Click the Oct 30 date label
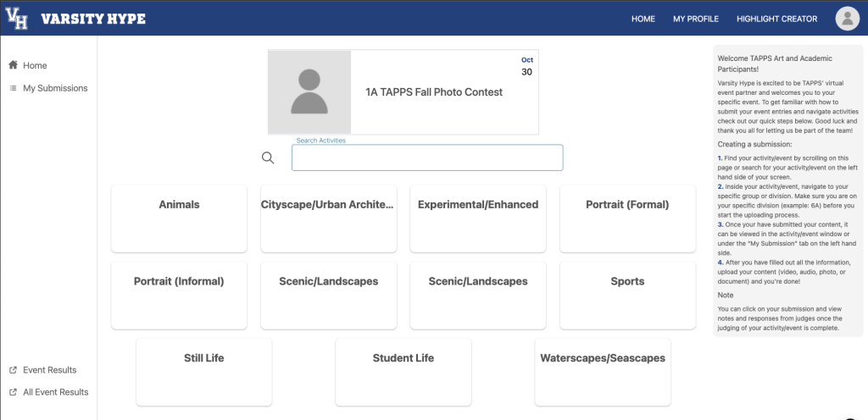This screenshot has height=420, width=868. pyautogui.click(x=527, y=66)
